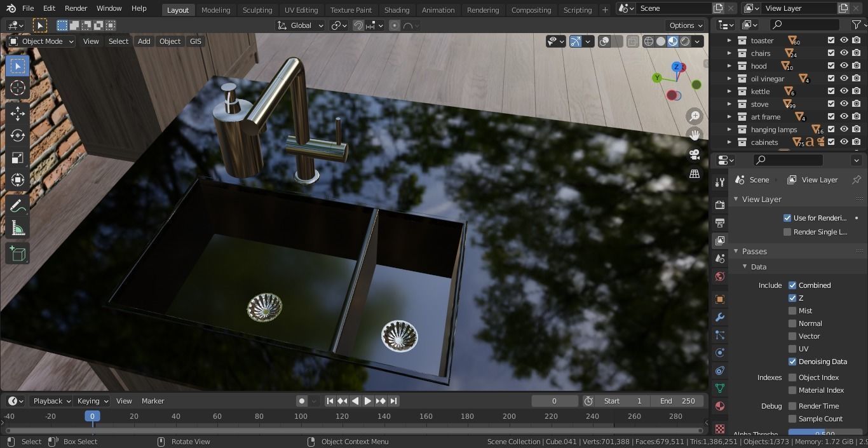This screenshot has width=868, height=448.
Task: Collapse the Passes panel
Action: [736, 252]
